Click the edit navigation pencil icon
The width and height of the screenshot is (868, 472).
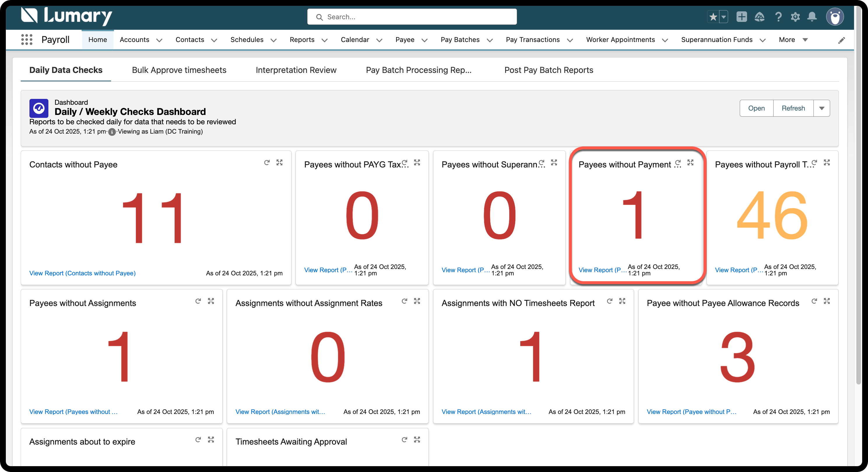841,41
